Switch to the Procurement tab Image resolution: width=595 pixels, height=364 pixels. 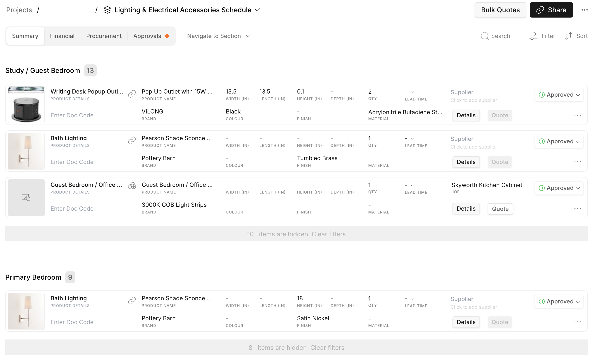pyautogui.click(x=104, y=36)
